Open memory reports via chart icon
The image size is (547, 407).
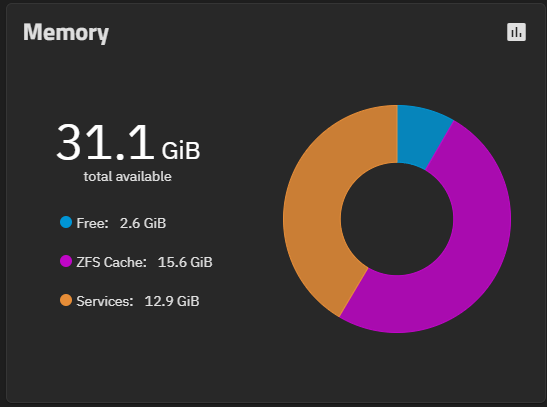click(x=516, y=32)
